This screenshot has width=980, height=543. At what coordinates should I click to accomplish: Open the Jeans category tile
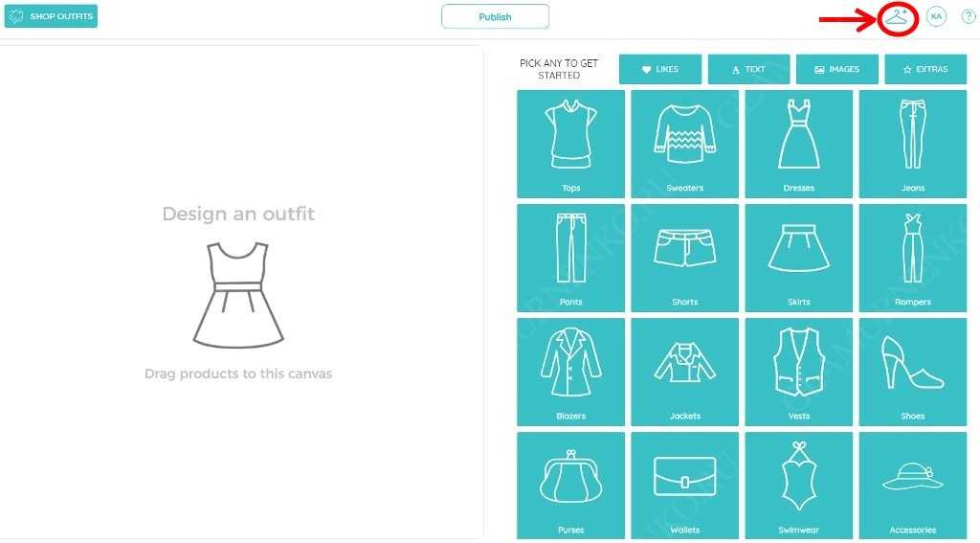[x=912, y=144]
